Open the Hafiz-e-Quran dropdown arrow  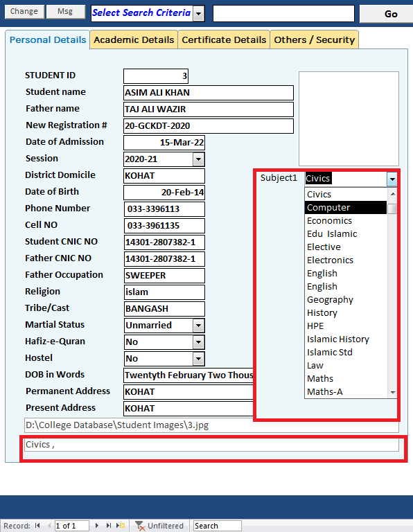(x=198, y=342)
